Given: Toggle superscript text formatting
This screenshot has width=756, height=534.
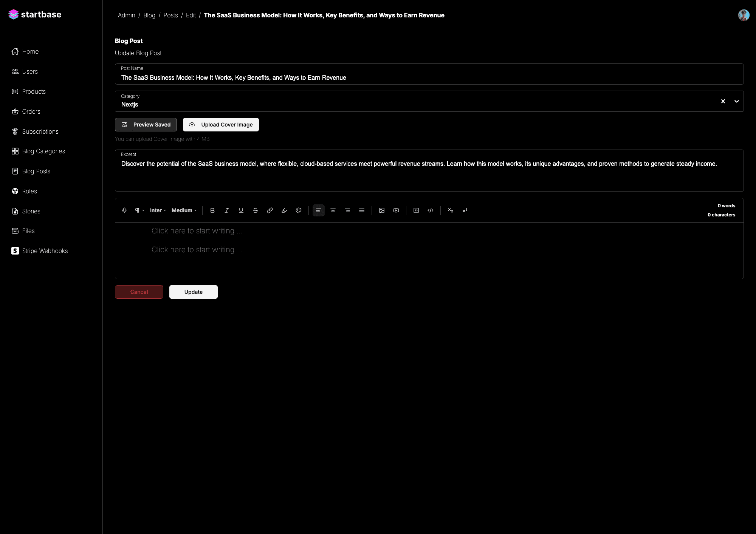Looking at the screenshot, I should [465, 210].
